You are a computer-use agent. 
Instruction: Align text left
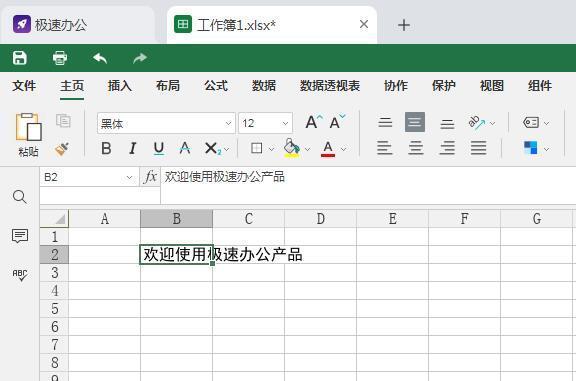coord(385,148)
